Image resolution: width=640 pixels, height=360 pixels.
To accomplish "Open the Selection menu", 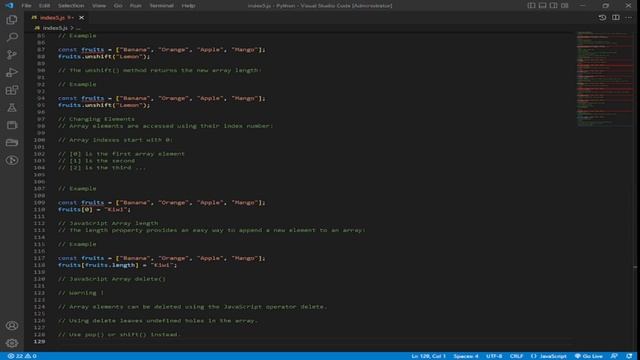I will coord(71,5).
